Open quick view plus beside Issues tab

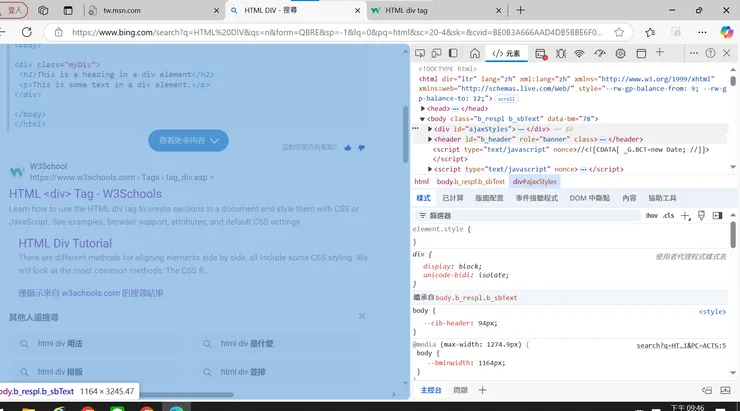pos(482,390)
